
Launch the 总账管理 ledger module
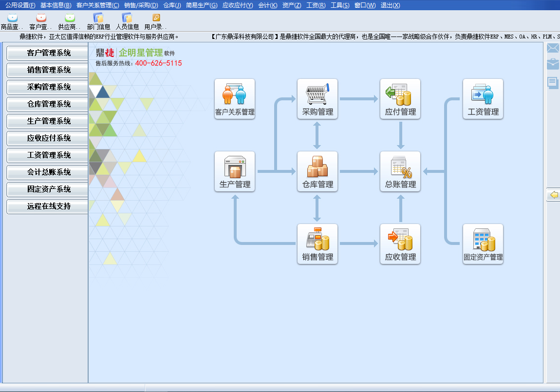(400, 171)
